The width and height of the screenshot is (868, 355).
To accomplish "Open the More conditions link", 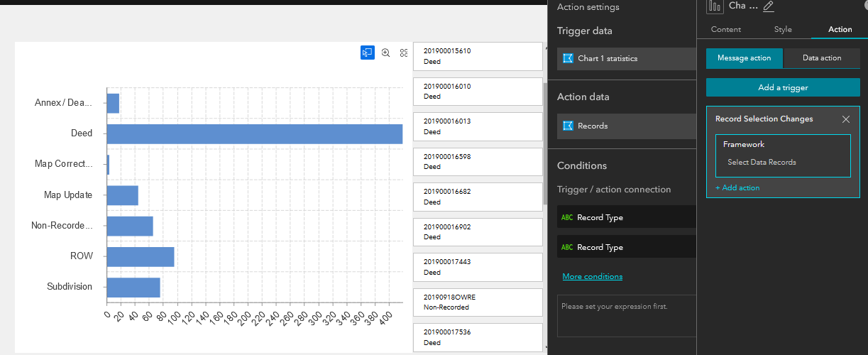I will pyautogui.click(x=593, y=276).
